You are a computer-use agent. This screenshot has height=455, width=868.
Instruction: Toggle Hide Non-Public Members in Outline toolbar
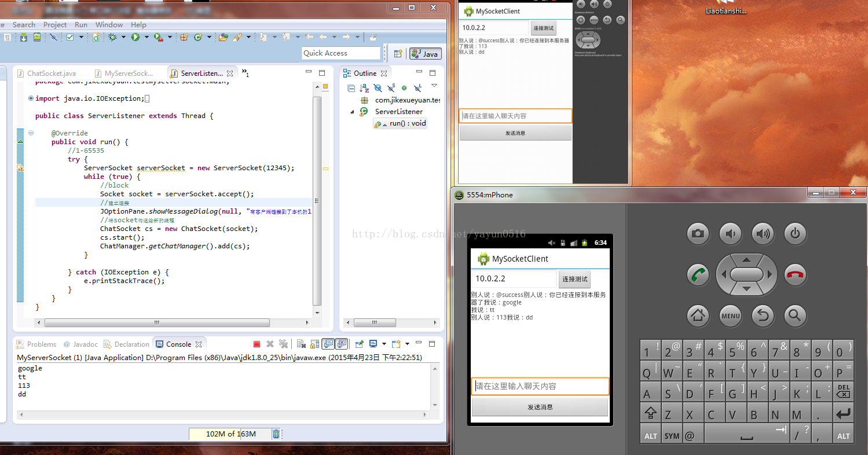[x=404, y=88]
